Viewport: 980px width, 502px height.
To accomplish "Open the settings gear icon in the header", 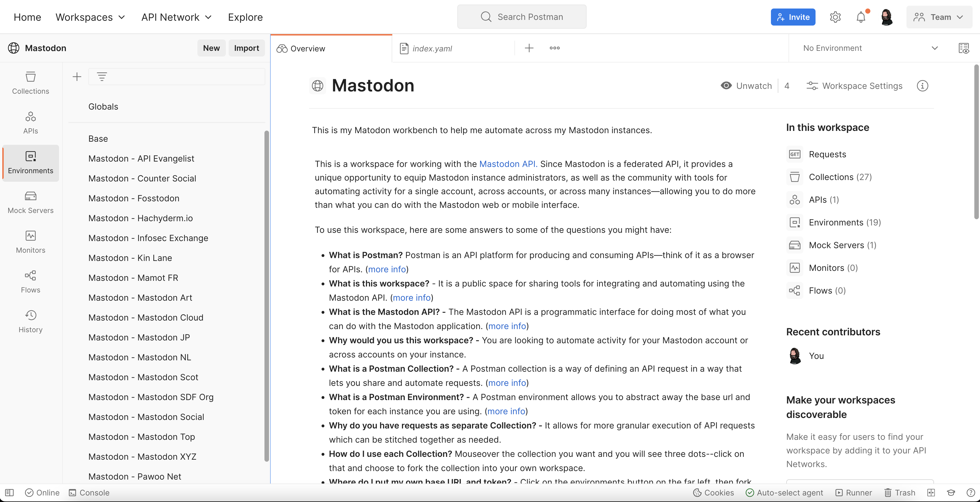I will 835,17.
